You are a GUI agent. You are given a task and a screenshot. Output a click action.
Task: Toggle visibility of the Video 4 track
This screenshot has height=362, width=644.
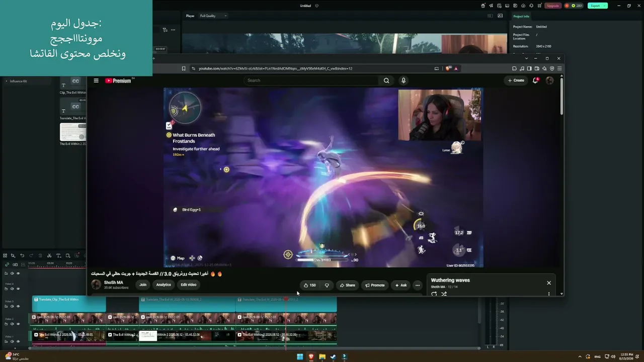coord(18,289)
